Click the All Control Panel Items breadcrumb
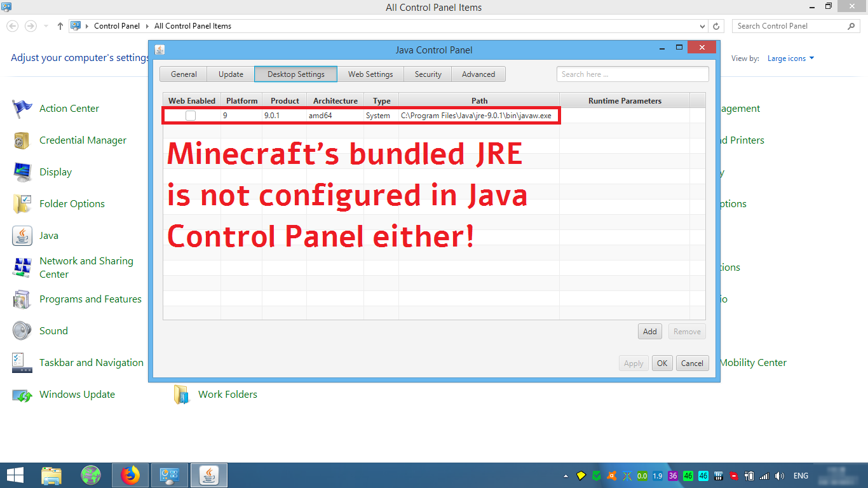This screenshot has height=488, width=868. [x=193, y=26]
